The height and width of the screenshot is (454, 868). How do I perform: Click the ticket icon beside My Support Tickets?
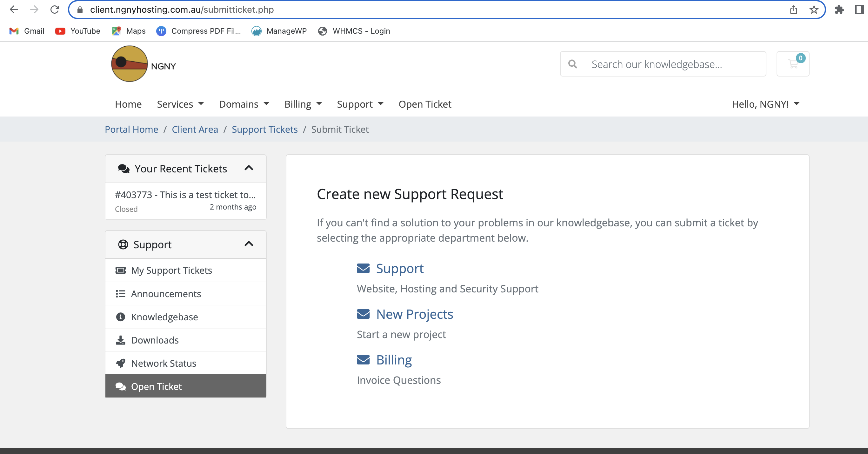pyautogui.click(x=121, y=270)
